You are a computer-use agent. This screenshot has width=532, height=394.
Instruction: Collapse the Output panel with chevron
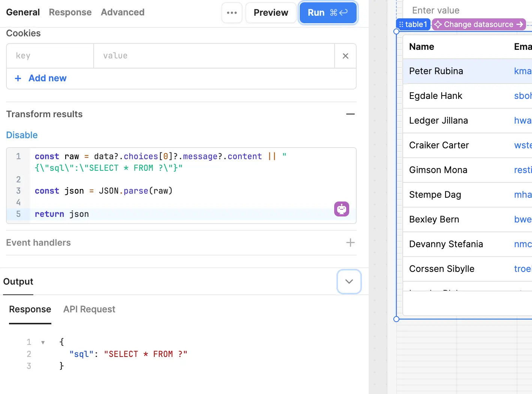click(349, 282)
